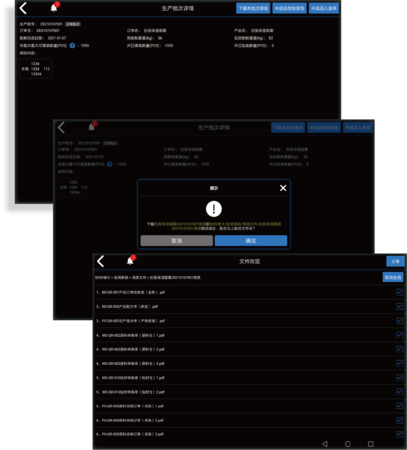
Task: Tap back arrow in 文件浏览 screen
Action: pyautogui.click(x=101, y=261)
